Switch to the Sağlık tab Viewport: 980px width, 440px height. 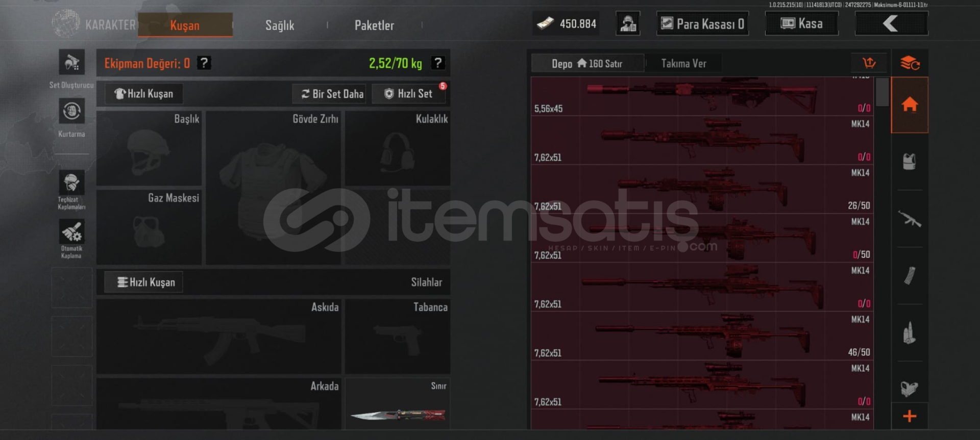point(280,25)
